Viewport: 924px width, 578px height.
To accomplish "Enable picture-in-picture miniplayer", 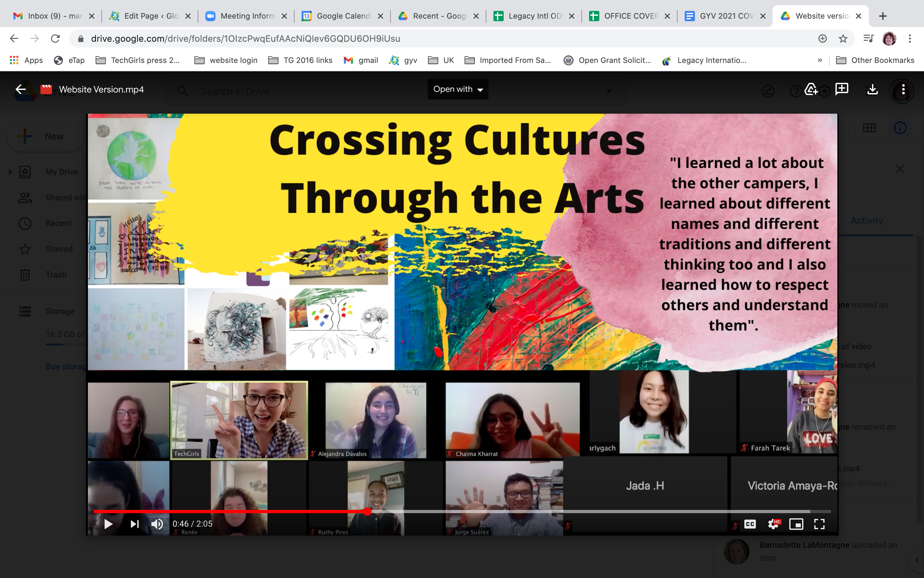I will pos(796,524).
